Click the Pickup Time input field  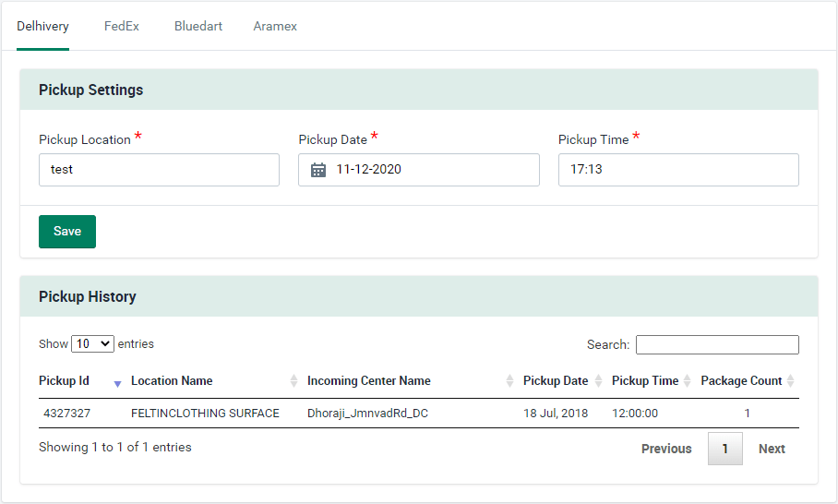tap(678, 170)
